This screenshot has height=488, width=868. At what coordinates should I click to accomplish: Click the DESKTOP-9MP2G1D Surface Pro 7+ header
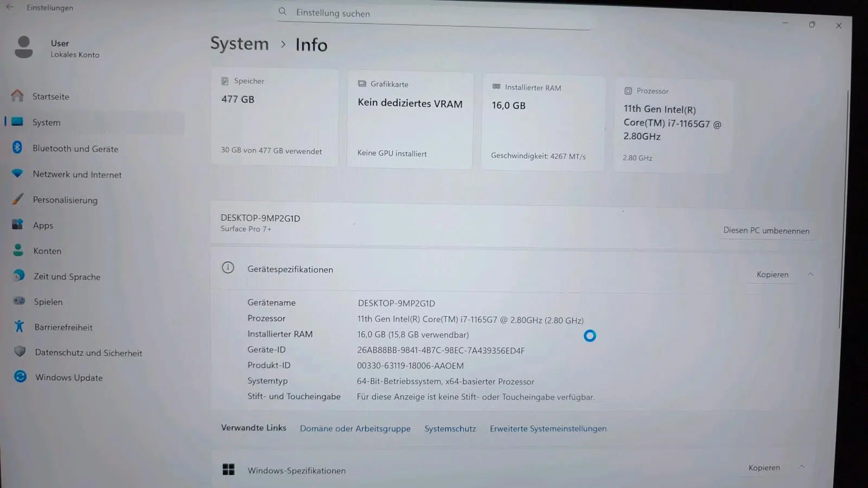point(260,223)
